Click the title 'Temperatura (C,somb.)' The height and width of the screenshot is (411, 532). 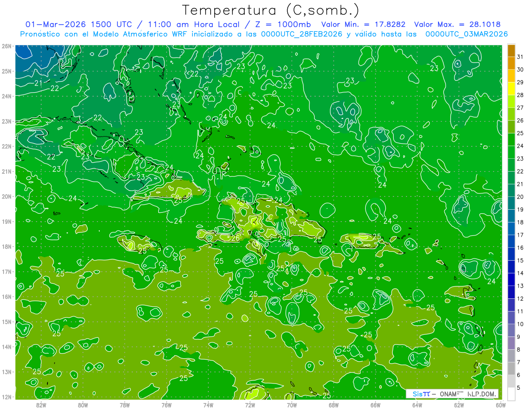270,10
